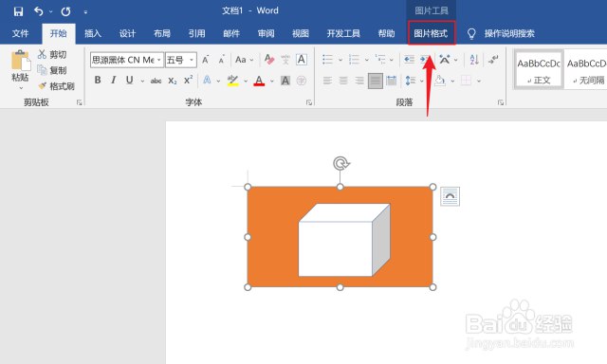Select Justify alignment
607x364 pixels.
376,81
